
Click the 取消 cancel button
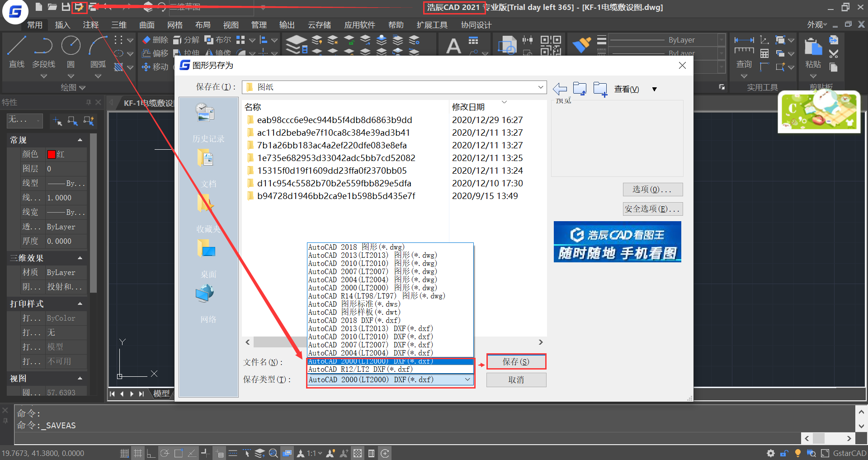[x=516, y=380]
